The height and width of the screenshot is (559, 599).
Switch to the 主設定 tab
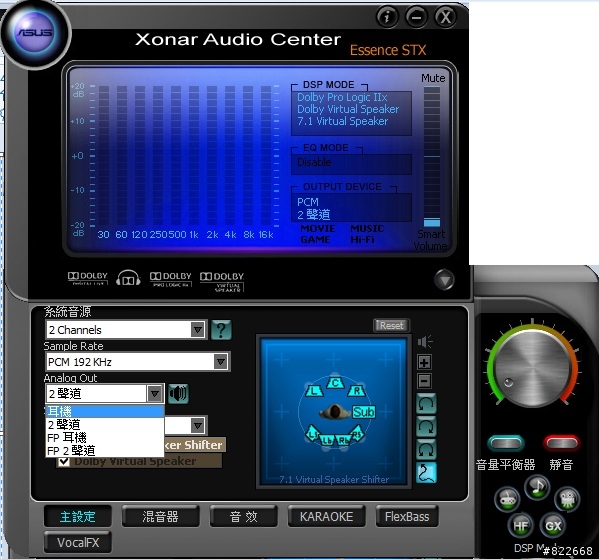[78, 516]
